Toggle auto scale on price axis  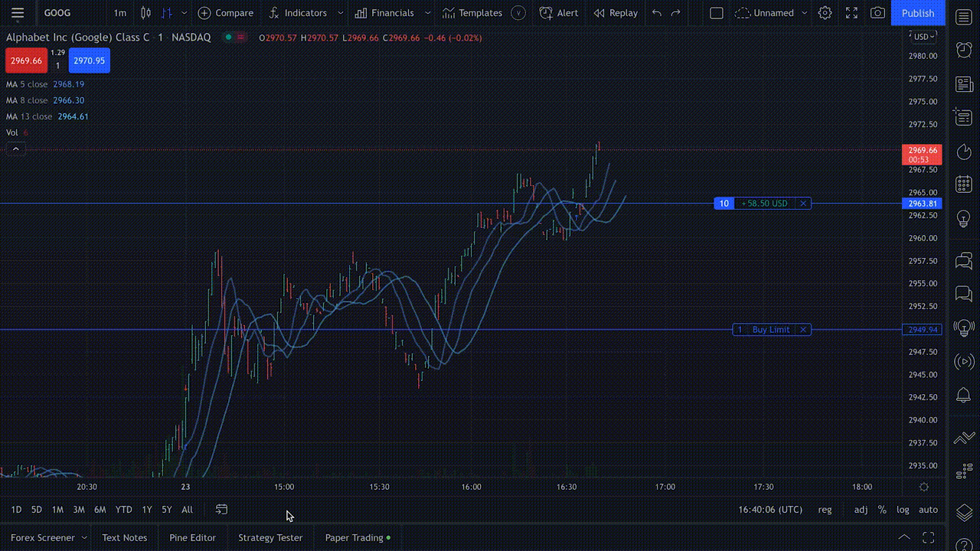(x=928, y=510)
